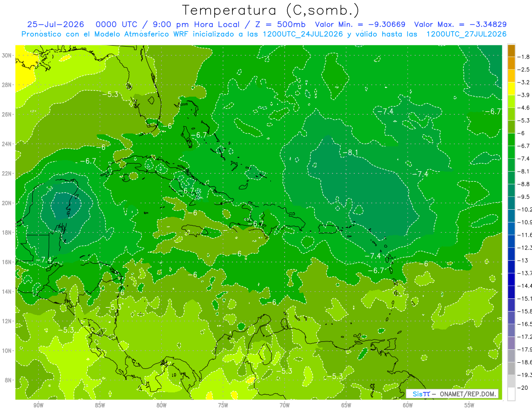The image size is (532, 411).
Task: Click the "Valor Max. = -3.34829" text
Action: point(460,24)
